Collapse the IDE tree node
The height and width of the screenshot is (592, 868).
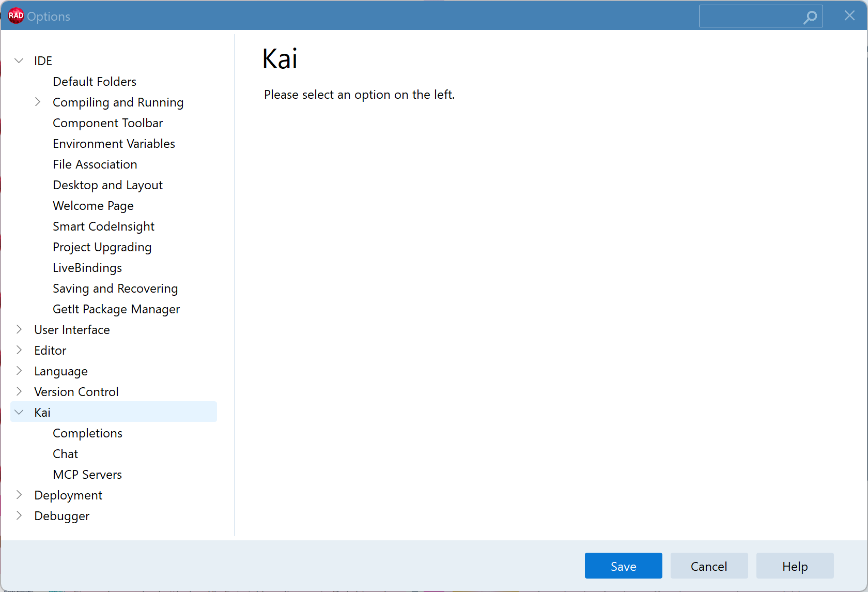pos(19,60)
